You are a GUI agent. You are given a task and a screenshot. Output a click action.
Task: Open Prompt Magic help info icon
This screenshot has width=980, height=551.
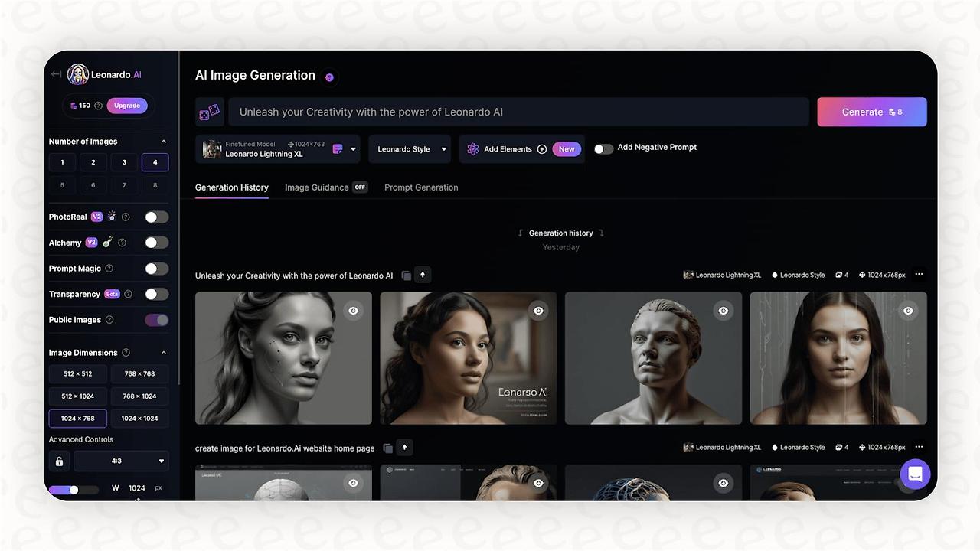(x=109, y=269)
